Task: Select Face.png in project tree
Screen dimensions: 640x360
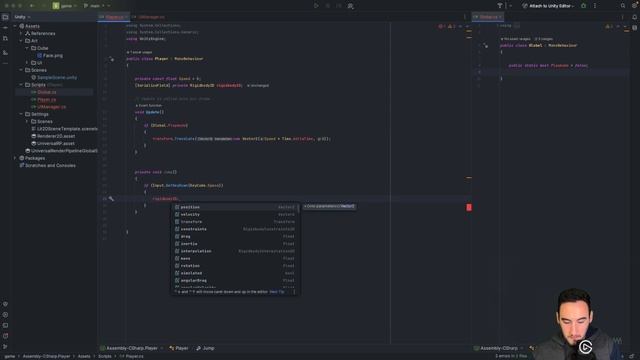Action: pos(50,56)
